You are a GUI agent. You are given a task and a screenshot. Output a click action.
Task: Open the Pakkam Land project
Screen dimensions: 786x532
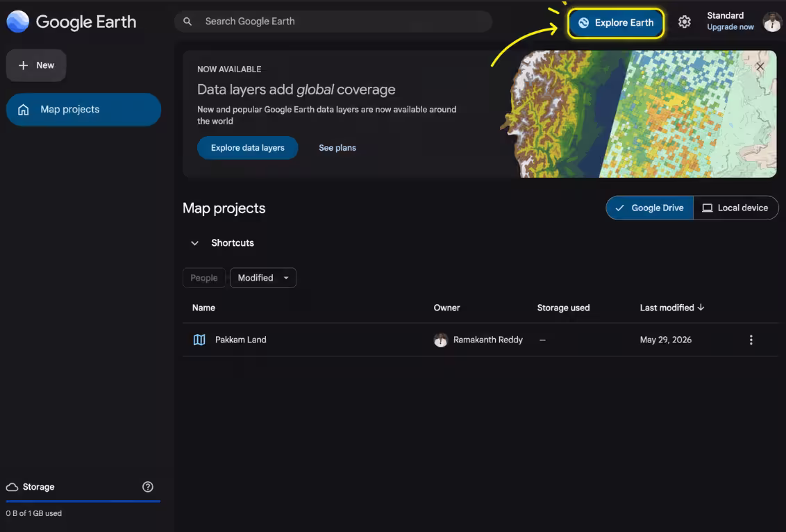click(x=241, y=340)
